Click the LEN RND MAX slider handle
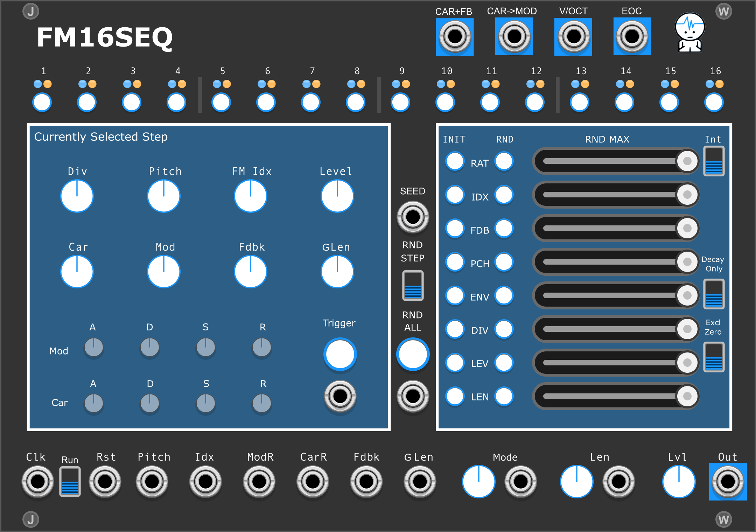This screenshot has height=532, width=756. [687, 396]
